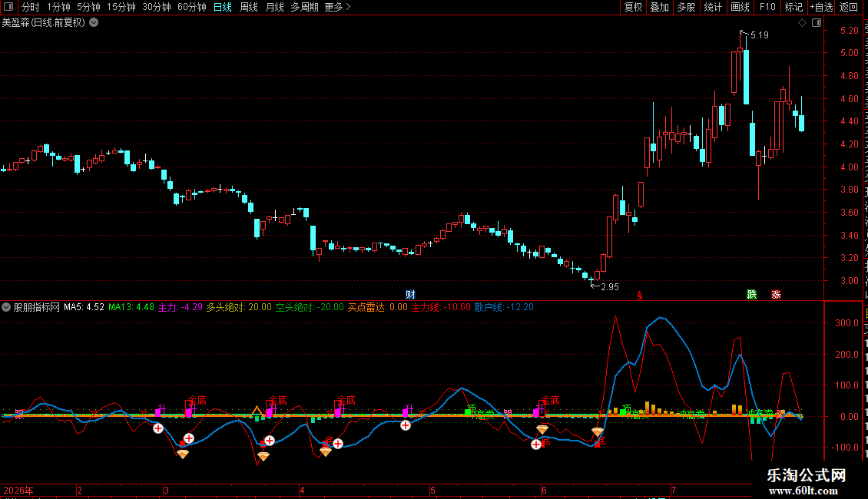
Task: Click the 美盈森(日线.前复权) title text
Action: [x=44, y=23]
